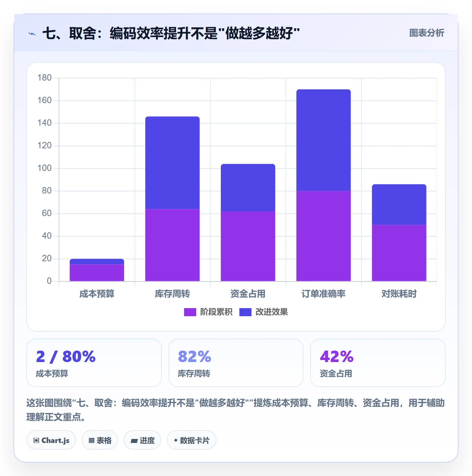Click the 资金占用 purple bar segment
The image size is (472, 476).
248,246
